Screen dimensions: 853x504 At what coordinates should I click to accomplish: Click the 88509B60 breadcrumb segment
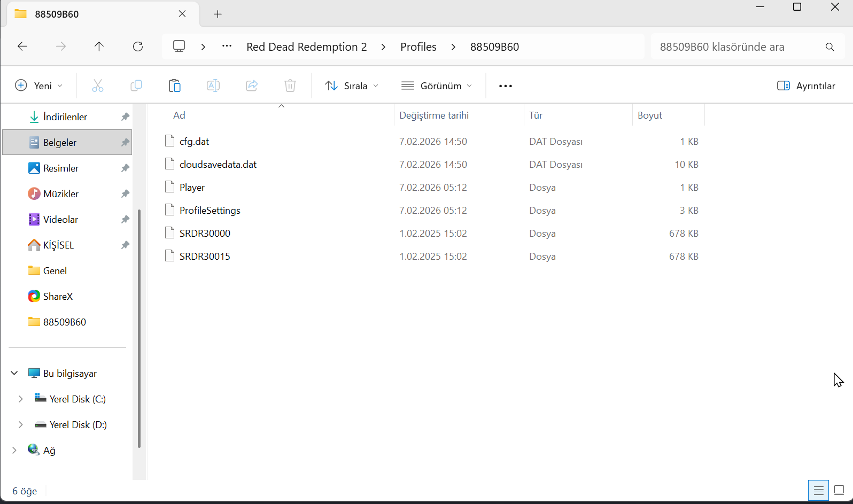pos(494,47)
